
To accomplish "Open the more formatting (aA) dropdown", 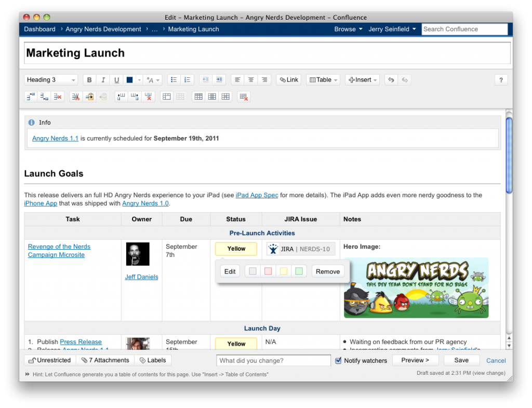I will (x=153, y=80).
